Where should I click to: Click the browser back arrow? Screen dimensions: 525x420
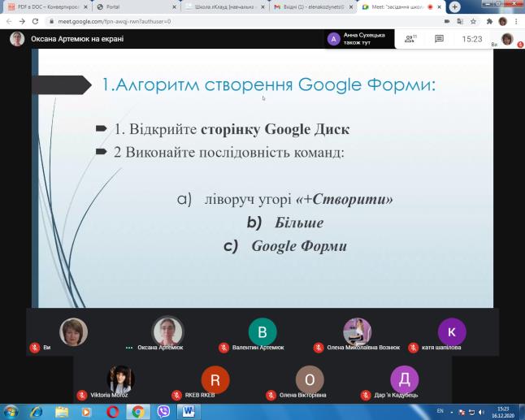click(x=9, y=21)
